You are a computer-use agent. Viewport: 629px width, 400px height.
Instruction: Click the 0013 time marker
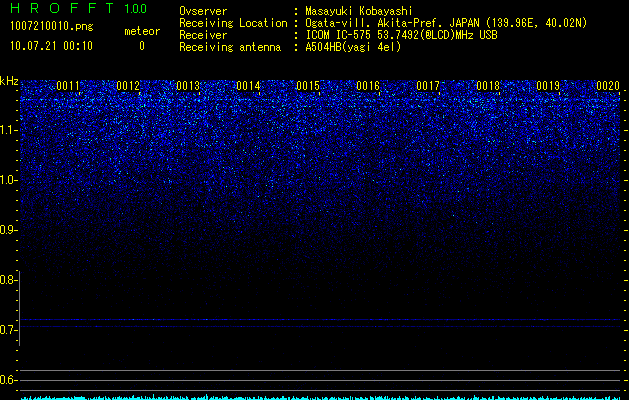(x=188, y=86)
